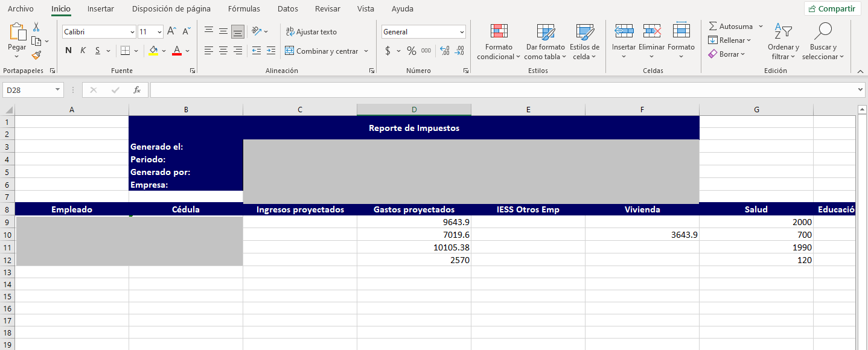Open the Autosuma dropdown arrow
This screenshot has width=868, height=350.
(x=761, y=27)
